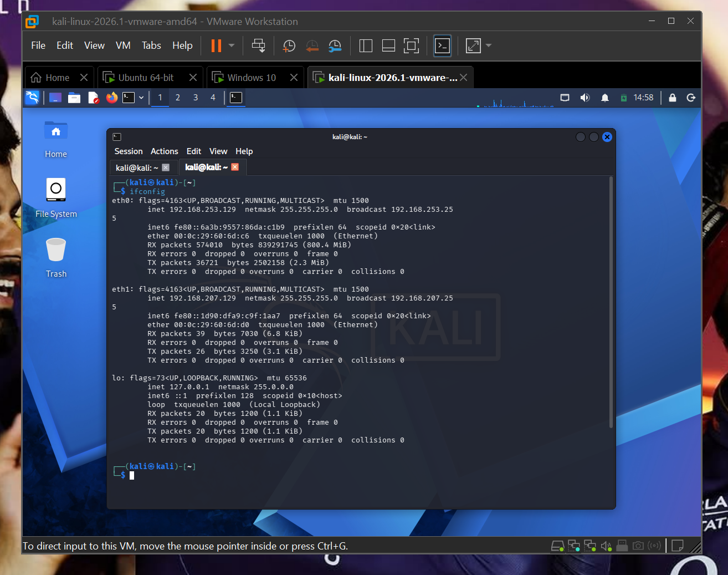The height and width of the screenshot is (575, 728).
Task: Close the Windows 10 tab
Action: (x=294, y=78)
